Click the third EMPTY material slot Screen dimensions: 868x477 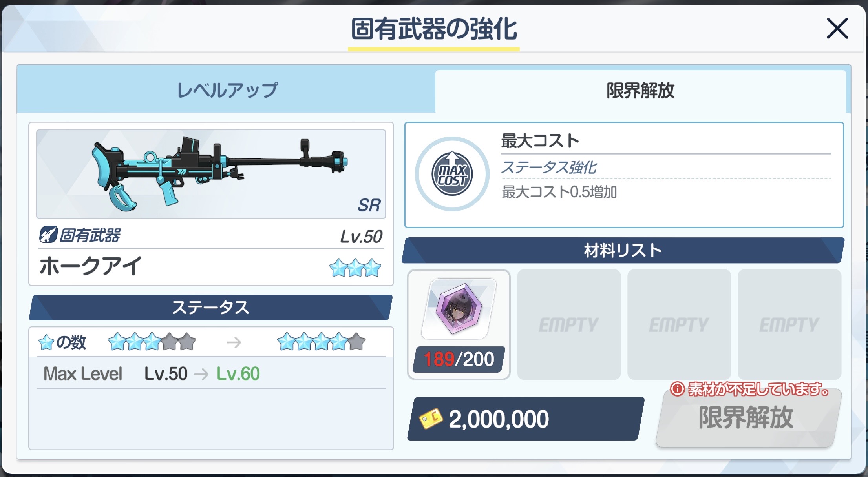789,324
